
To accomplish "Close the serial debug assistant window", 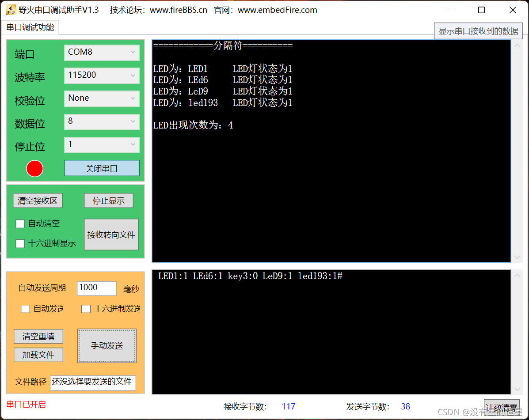I will click(x=513, y=10).
